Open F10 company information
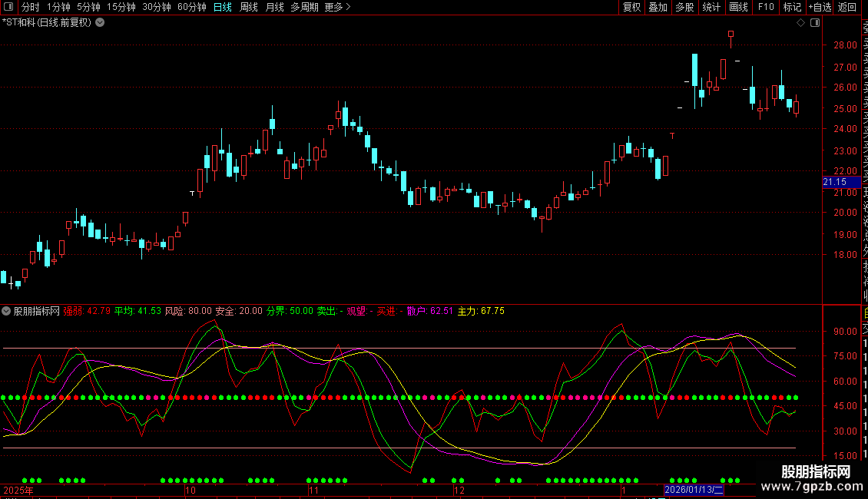 pyautogui.click(x=766, y=8)
